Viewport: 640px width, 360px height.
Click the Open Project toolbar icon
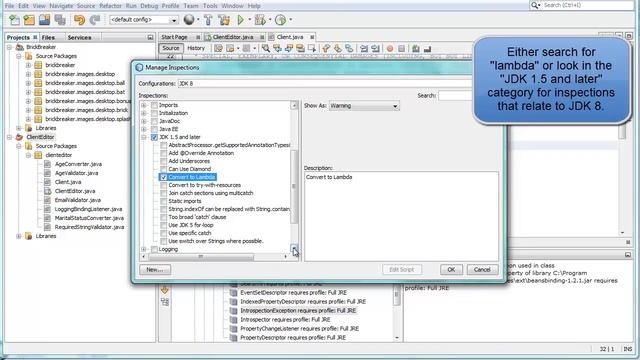coord(44,19)
